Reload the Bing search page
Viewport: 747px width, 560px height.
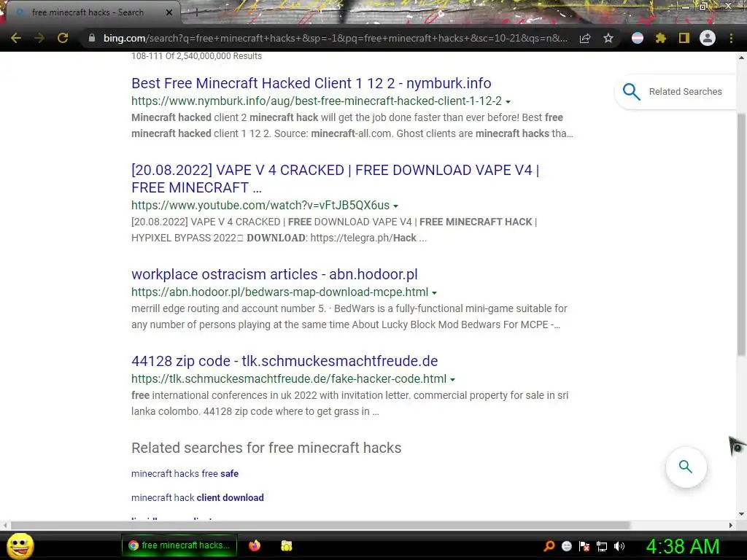[x=63, y=38]
